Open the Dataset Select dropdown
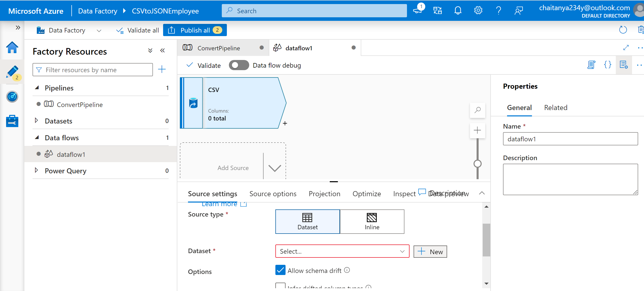The image size is (644, 291). tap(342, 251)
